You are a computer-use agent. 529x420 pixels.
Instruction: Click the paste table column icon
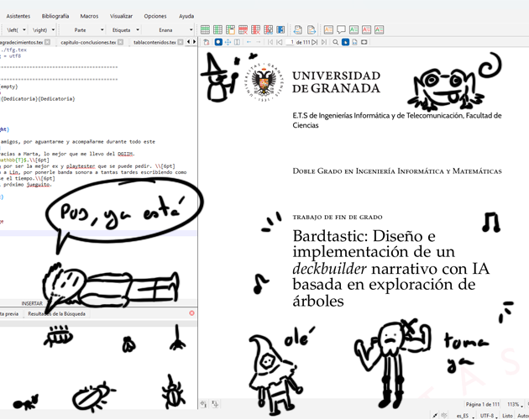230,29
